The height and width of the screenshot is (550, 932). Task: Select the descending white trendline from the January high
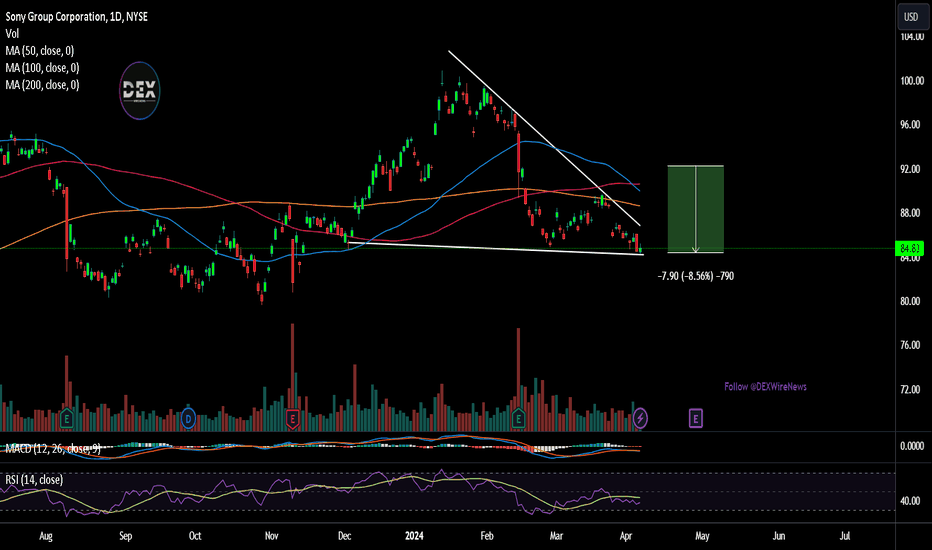(544, 138)
